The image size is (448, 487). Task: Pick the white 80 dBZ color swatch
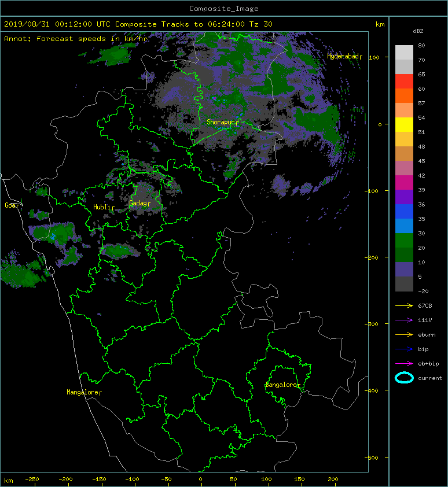point(404,52)
